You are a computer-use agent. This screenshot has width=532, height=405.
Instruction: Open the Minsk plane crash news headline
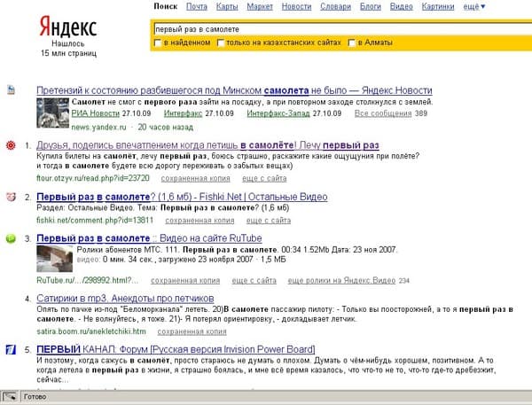[234, 90]
